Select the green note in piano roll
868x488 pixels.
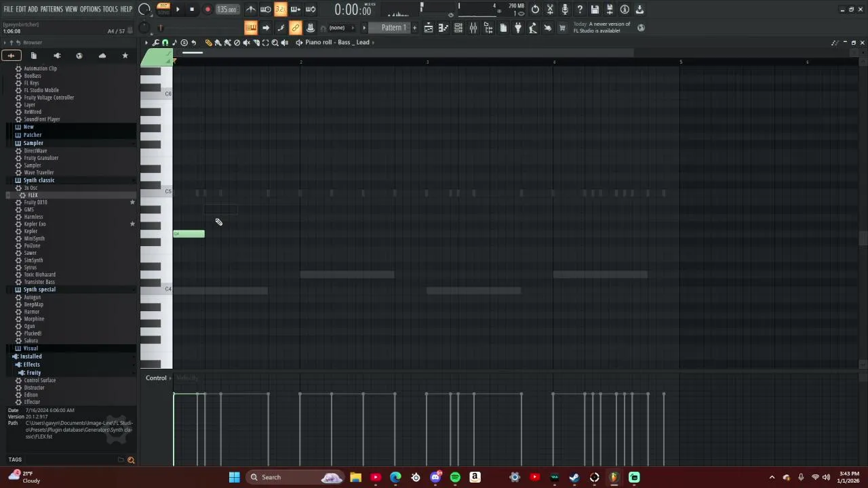189,234
